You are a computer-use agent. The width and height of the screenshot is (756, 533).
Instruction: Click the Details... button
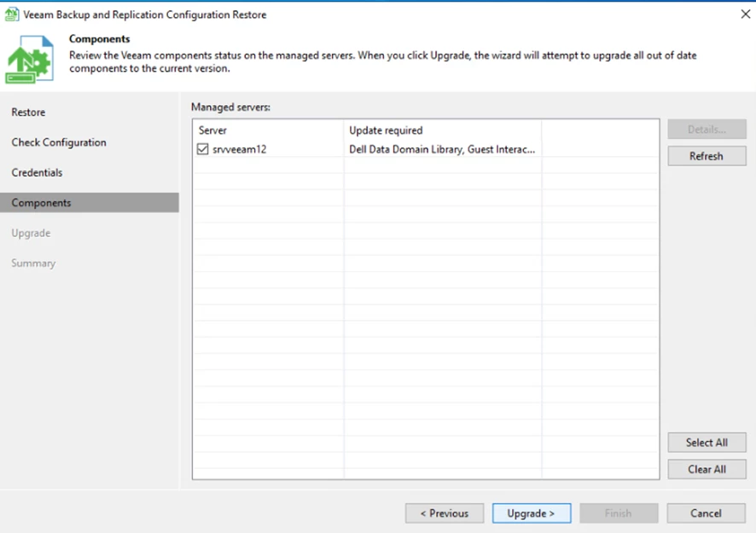(x=707, y=129)
